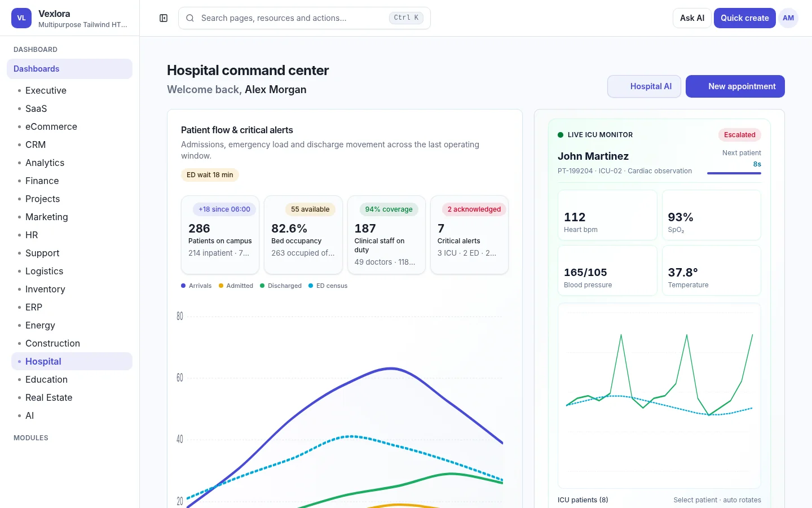Collapse the Dashboards section
812x508 pixels.
[69, 69]
